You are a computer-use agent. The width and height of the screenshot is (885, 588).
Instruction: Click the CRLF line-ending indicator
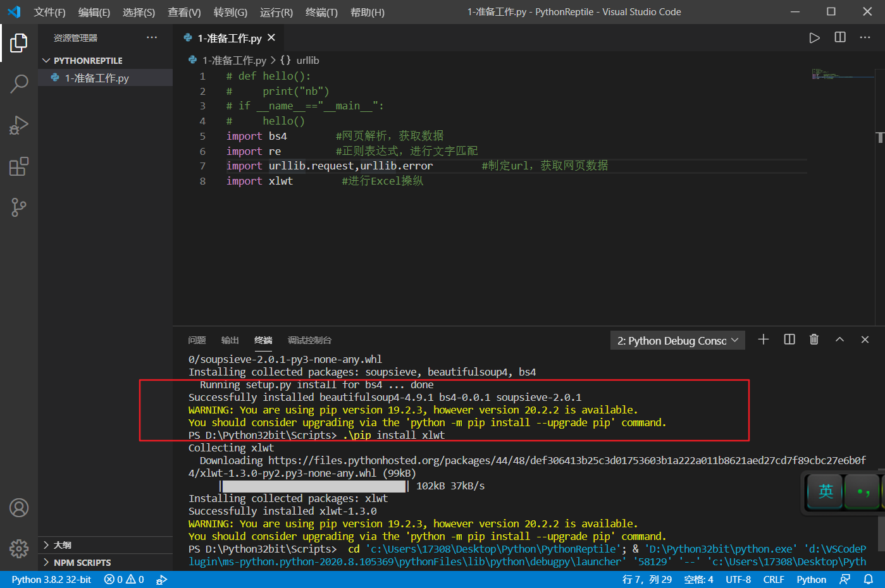(773, 579)
